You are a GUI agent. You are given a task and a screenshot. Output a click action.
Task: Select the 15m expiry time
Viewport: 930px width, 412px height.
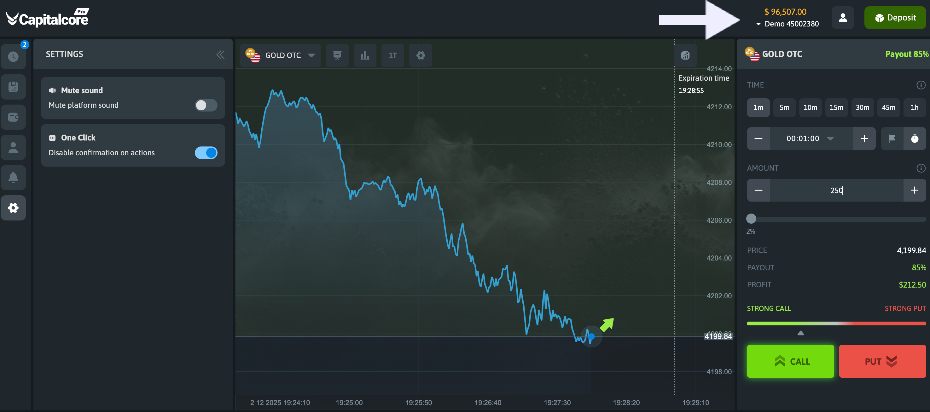pyautogui.click(x=836, y=108)
